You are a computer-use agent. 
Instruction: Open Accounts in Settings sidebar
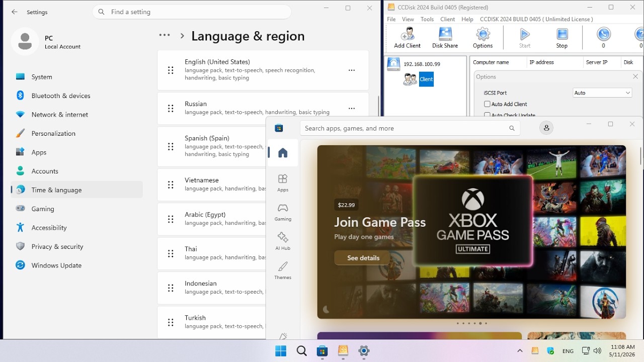[76, 171]
